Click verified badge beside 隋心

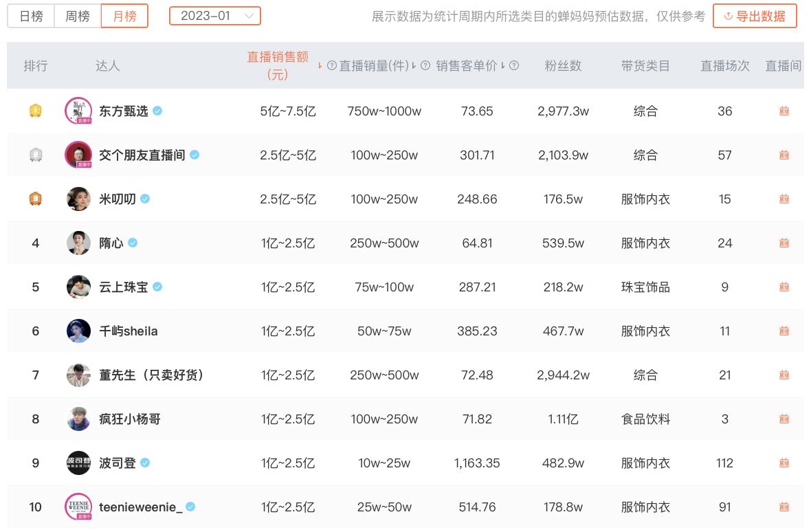pyautogui.click(x=133, y=243)
